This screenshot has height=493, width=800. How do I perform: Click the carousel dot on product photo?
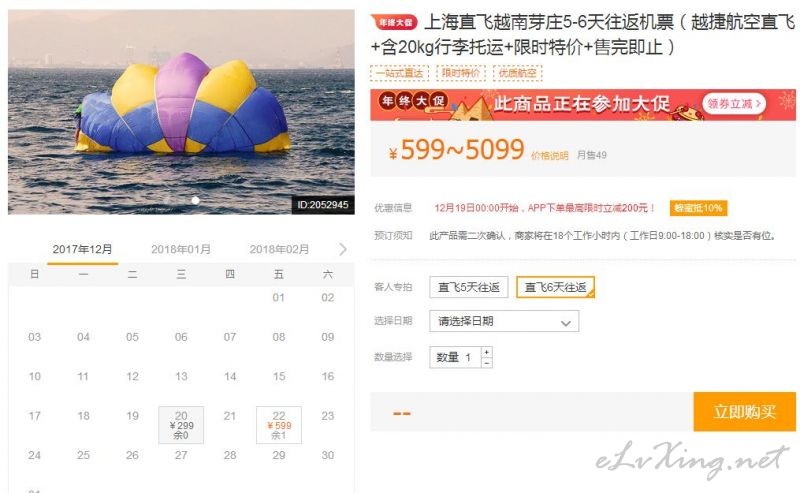[x=195, y=201]
